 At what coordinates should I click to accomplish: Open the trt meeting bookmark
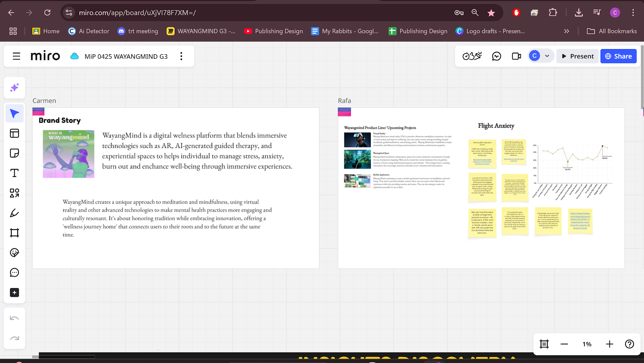point(138,31)
